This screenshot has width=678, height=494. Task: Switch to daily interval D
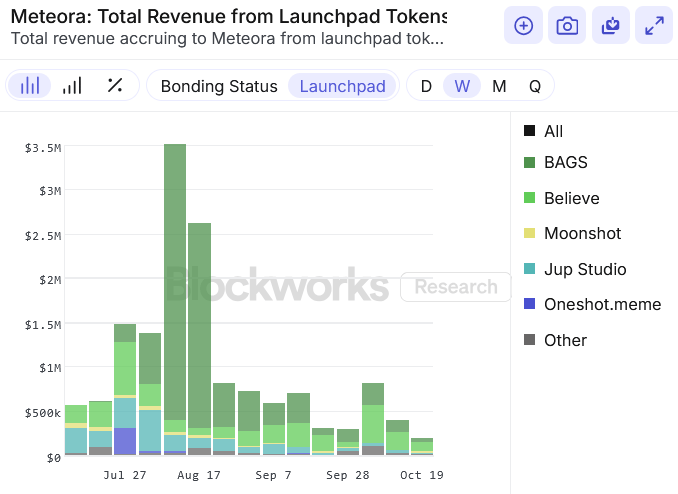pyautogui.click(x=426, y=86)
